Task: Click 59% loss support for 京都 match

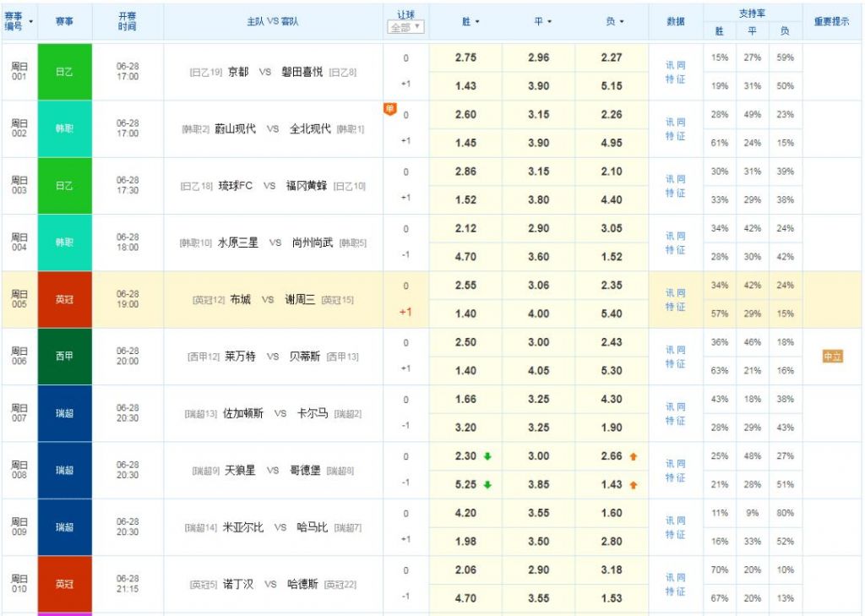Action: click(x=785, y=57)
